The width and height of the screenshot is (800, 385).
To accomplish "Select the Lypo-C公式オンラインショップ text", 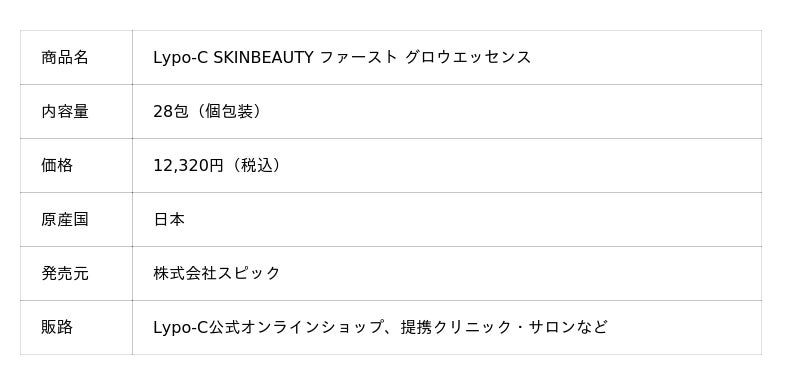I will tap(268, 327).
